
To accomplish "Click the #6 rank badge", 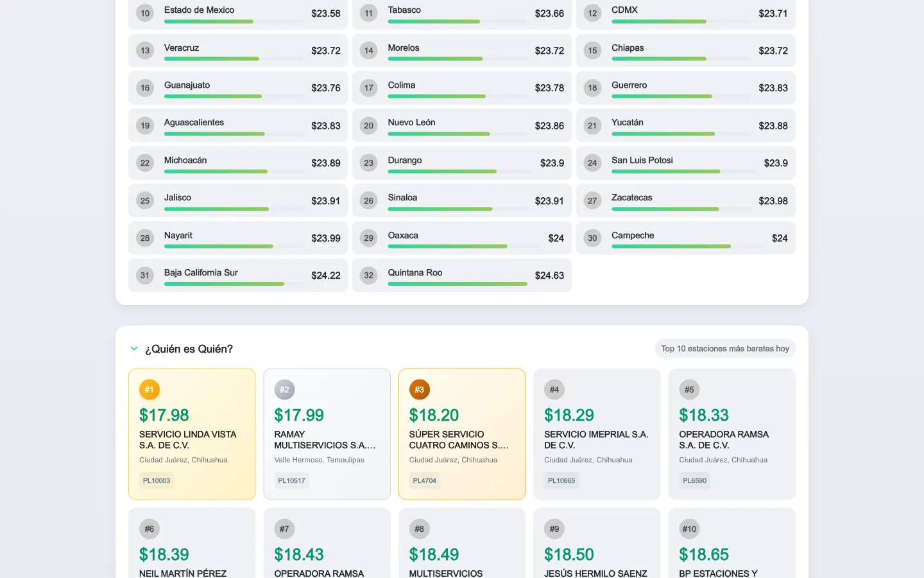I will [150, 529].
